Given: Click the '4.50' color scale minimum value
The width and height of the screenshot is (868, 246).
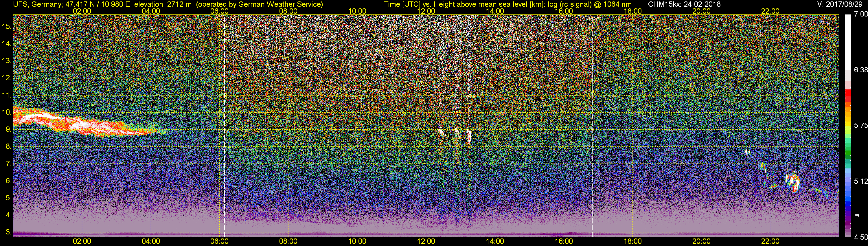Looking at the screenshot, I should click(x=861, y=237).
